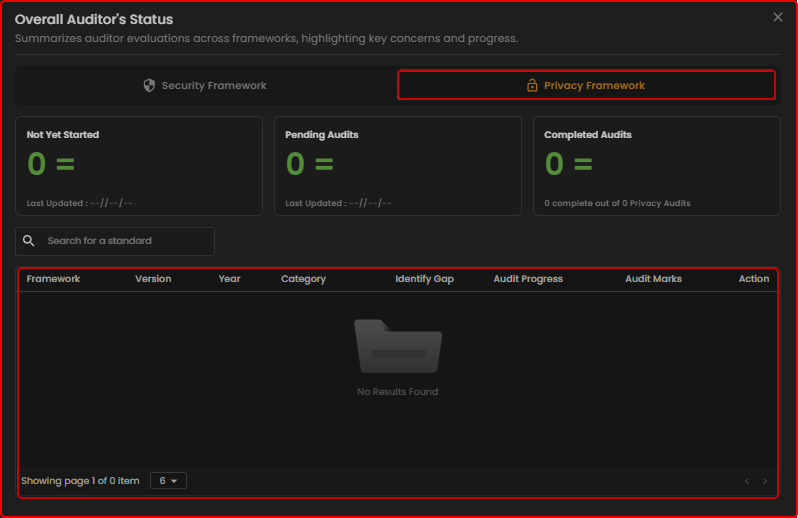Click the magnifier search icon

(29, 241)
